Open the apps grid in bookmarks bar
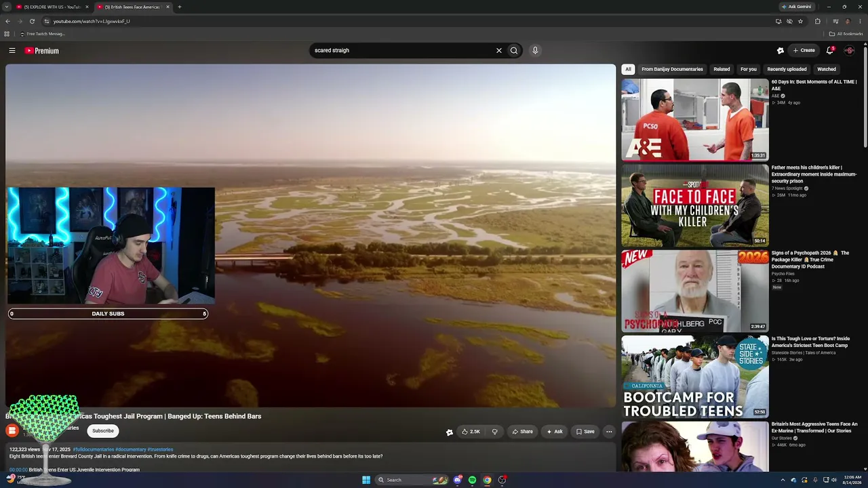Image resolution: width=868 pixels, height=488 pixels. pyautogui.click(x=7, y=34)
